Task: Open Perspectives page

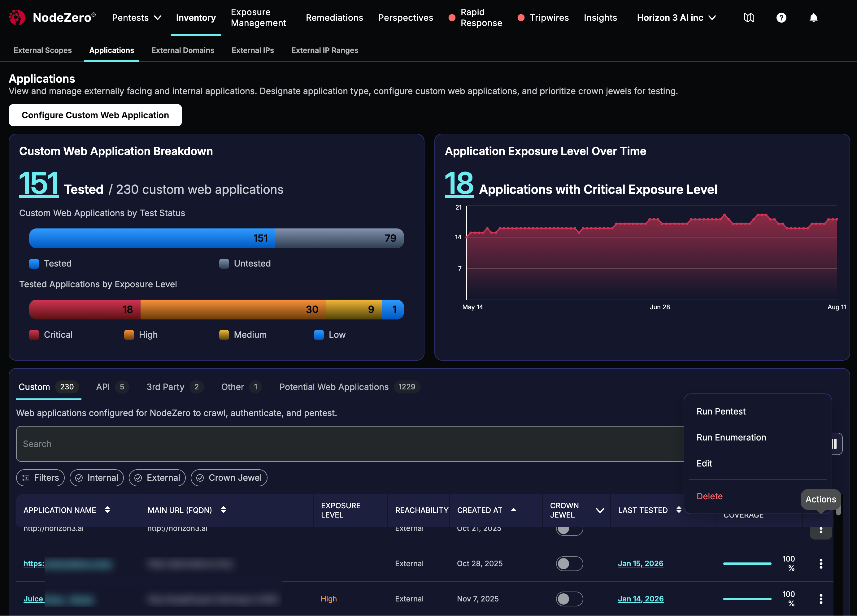Action: click(x=406, y=18)
